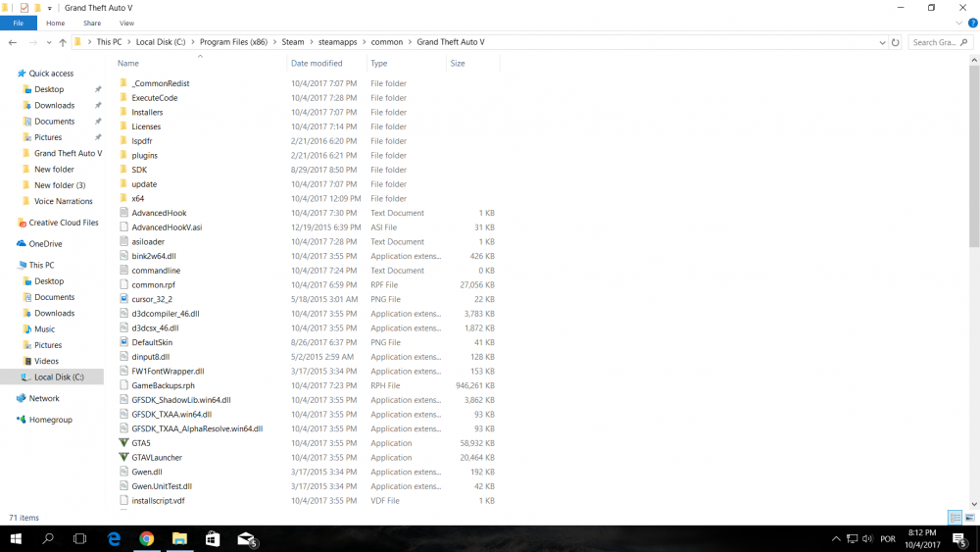Expand the ribbon chevron

click(x=958, y=24)
